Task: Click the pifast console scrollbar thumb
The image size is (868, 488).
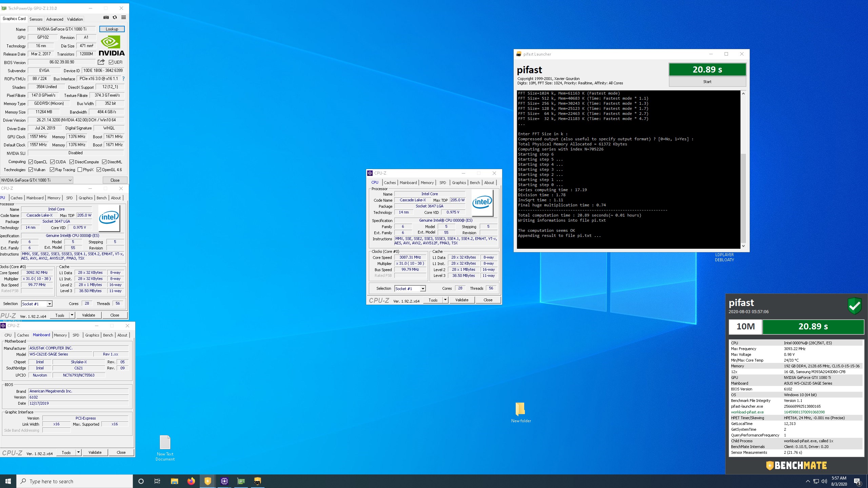Action: (x=743, y=198)
